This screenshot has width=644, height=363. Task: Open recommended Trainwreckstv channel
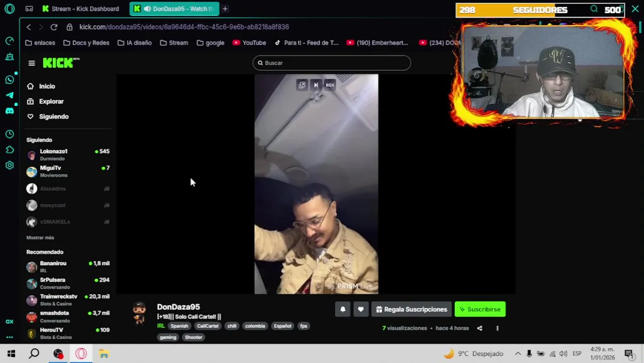click(x=68, y=300)
